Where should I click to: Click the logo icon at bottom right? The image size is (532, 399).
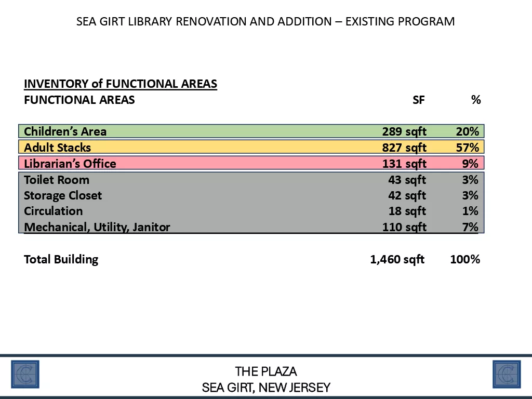507,374
